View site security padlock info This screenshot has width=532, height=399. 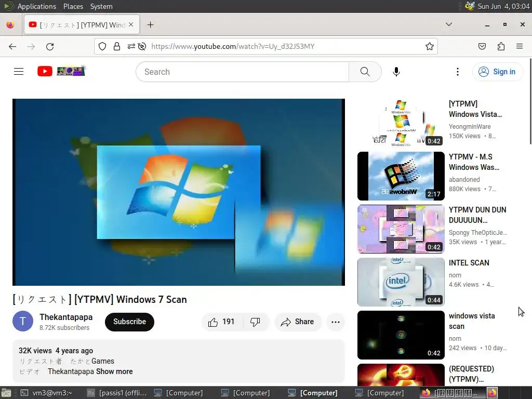(x=117, y=46)
